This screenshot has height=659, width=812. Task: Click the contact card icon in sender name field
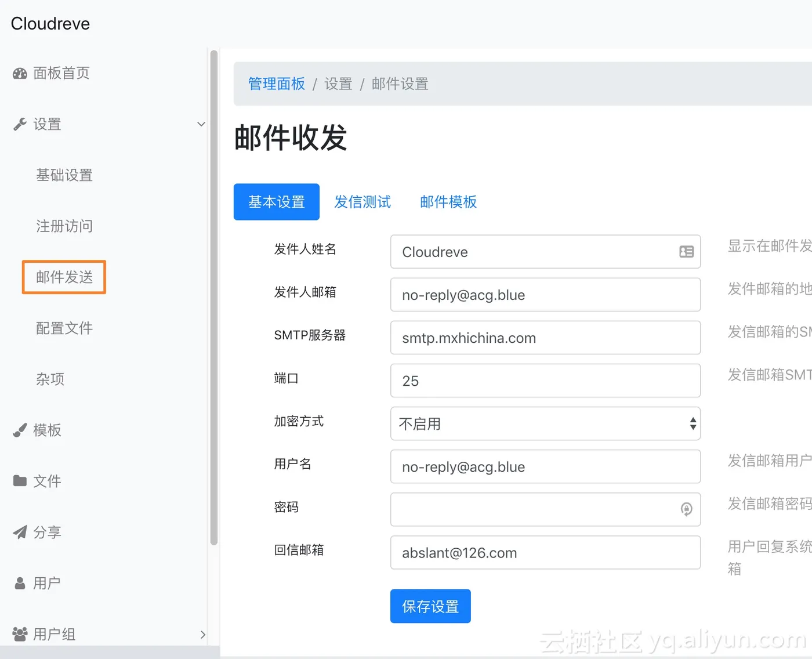[x=686, y=252]
